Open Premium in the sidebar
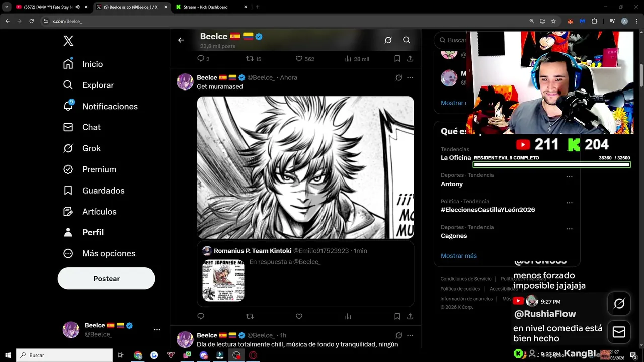The height and width of the screenshot is (362, 644). click(x=90, y=169)
